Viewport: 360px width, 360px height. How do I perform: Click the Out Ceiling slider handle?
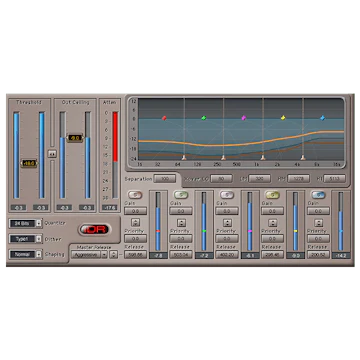pyautogui.click(x=75, y=138)
